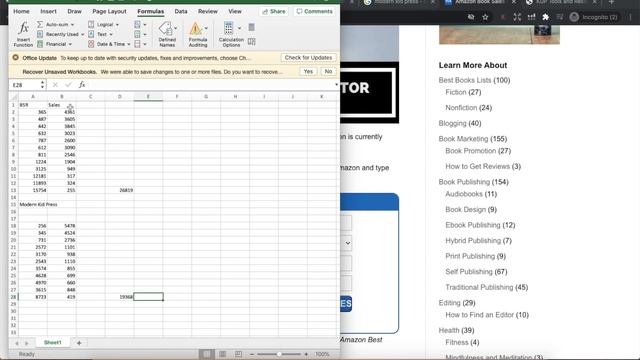The height and width of the screenshot is (360, 640).
Task: Click Yes to recover unsaved workbooks
Action: click(x=308, y=71)
